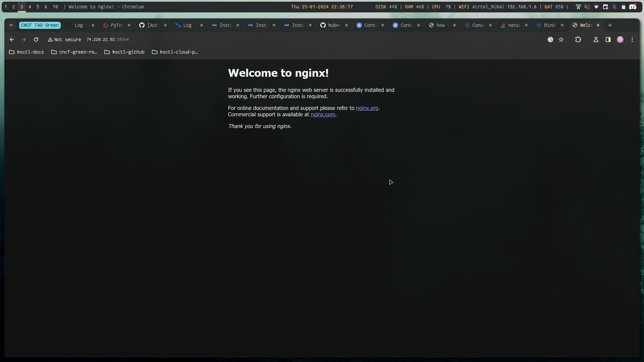The image size is (644, 362).
Task: Open the cncf-green-re… bookmark folder
Action: coord(74,52)
